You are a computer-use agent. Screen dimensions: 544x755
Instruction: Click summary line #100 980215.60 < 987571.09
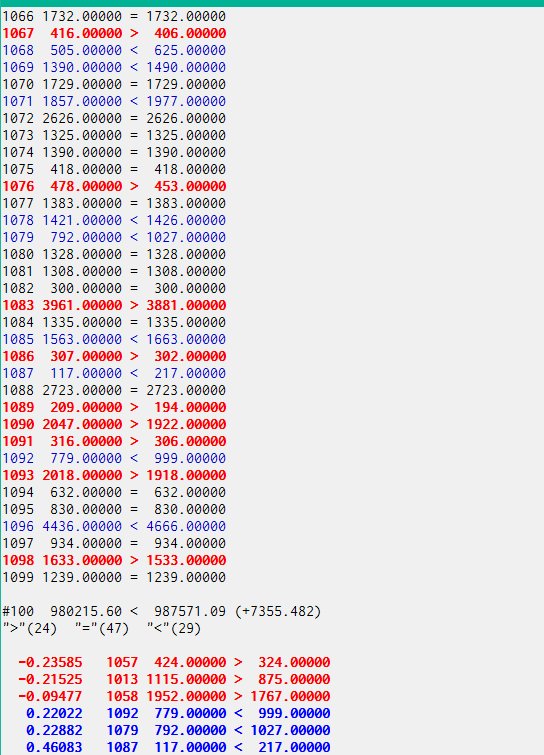(x=162, y=612)
